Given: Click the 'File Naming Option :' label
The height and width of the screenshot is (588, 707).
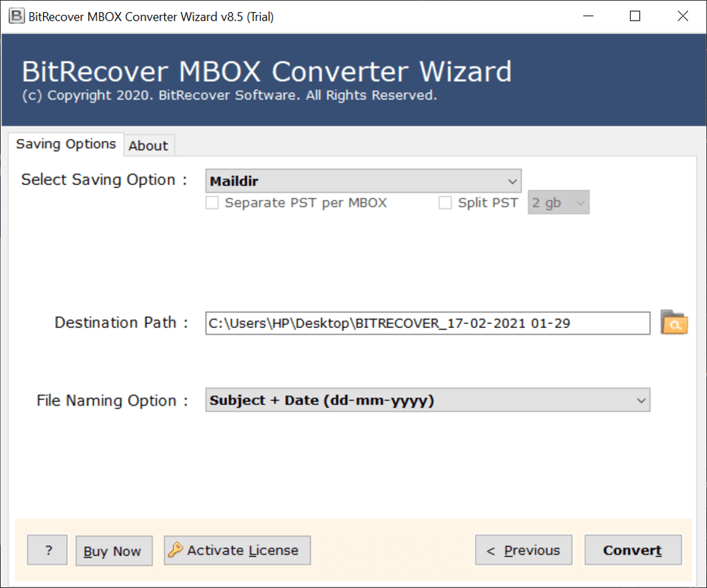Looking at the screenshot, I should (x=112, y=401).
